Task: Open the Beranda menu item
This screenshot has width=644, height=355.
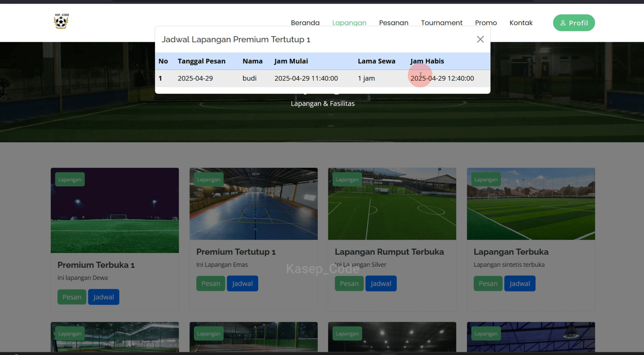Action: [x=305, y=23]
